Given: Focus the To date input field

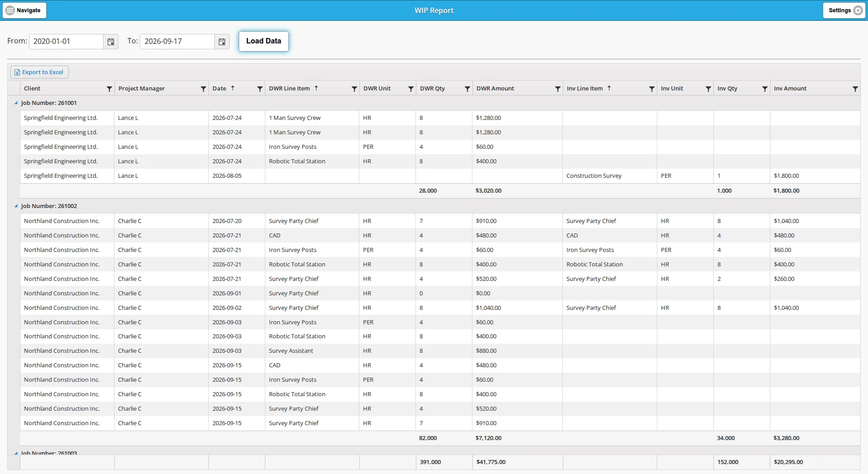Looking at the screenshot, I should 177,42.
